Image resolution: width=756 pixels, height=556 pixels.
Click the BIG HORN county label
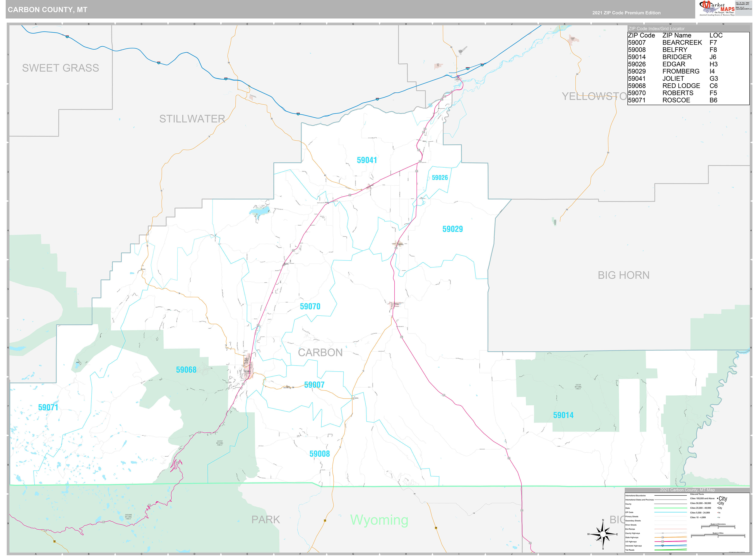pos(623,275)
